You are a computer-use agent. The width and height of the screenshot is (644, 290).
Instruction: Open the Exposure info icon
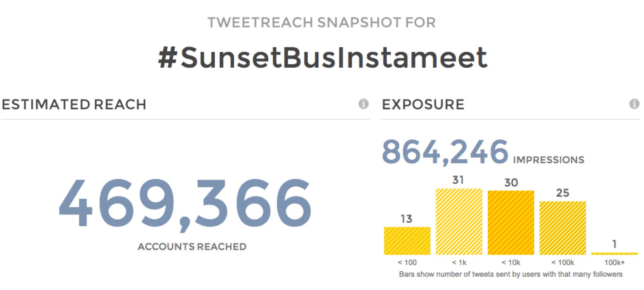[x=634, y=104]
